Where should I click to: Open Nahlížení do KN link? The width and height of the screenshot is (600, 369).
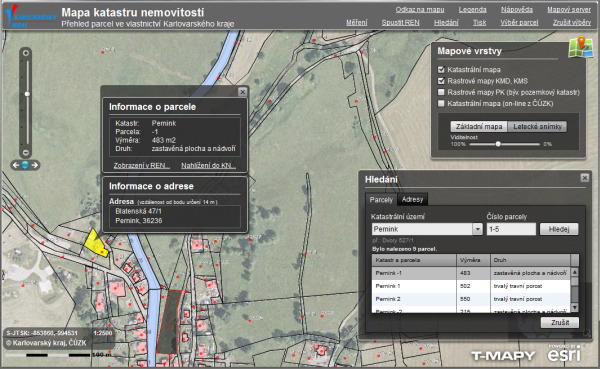click(x=209, y=165)
